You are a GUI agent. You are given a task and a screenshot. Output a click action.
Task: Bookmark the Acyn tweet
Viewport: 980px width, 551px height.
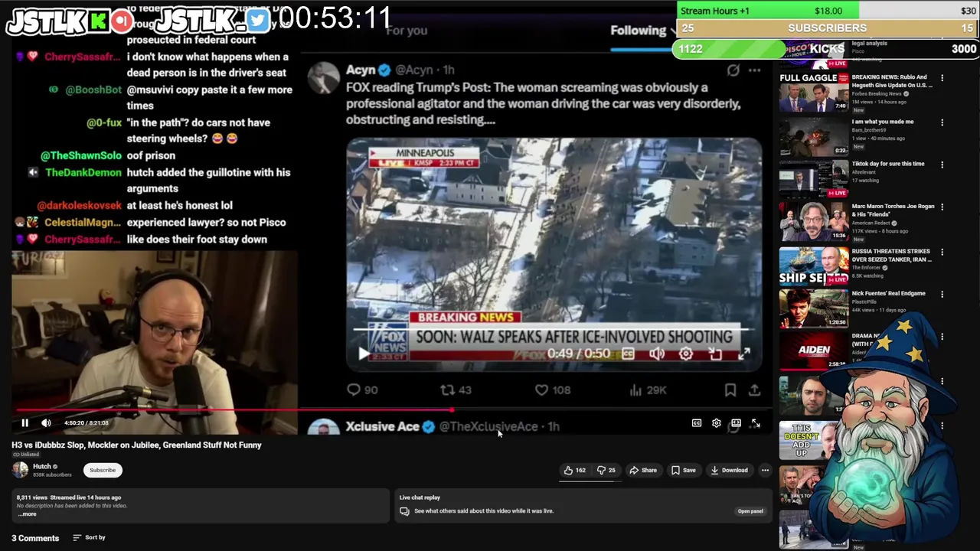tap(730, 390)
